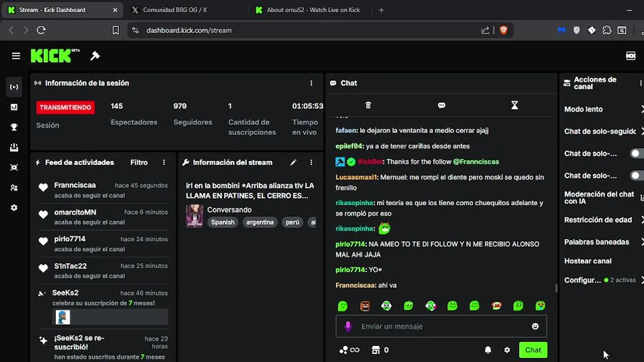The image size is (644, 362).
Task: Open the emoji picker smiley icon
Action: point(535,326)
